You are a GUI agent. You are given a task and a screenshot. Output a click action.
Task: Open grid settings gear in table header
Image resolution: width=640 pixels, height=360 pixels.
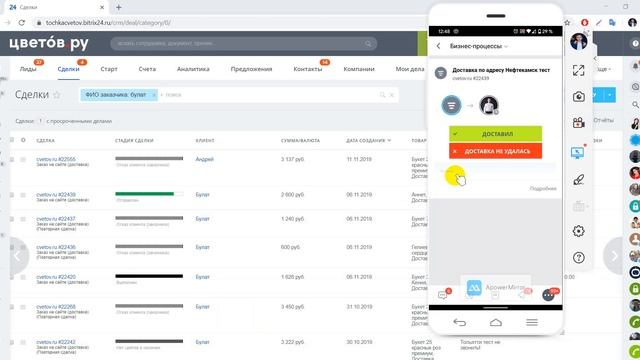click(x=23, y=140)
